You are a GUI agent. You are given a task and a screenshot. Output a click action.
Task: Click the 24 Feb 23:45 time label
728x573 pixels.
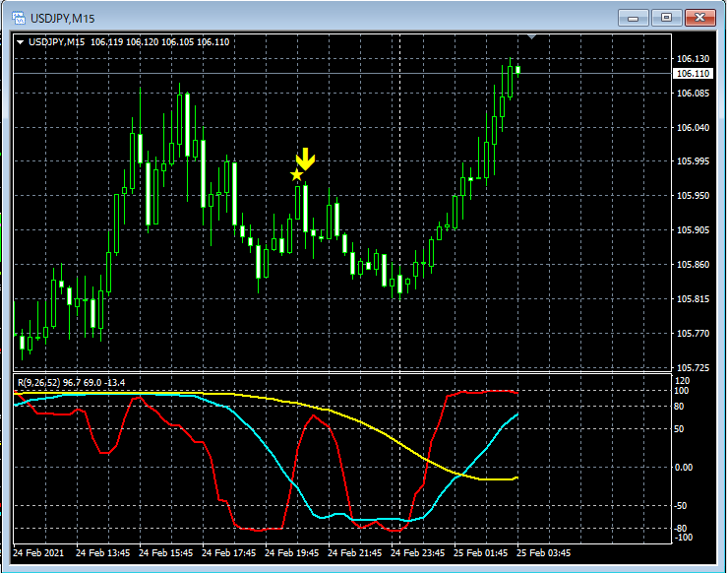point(418,553)
